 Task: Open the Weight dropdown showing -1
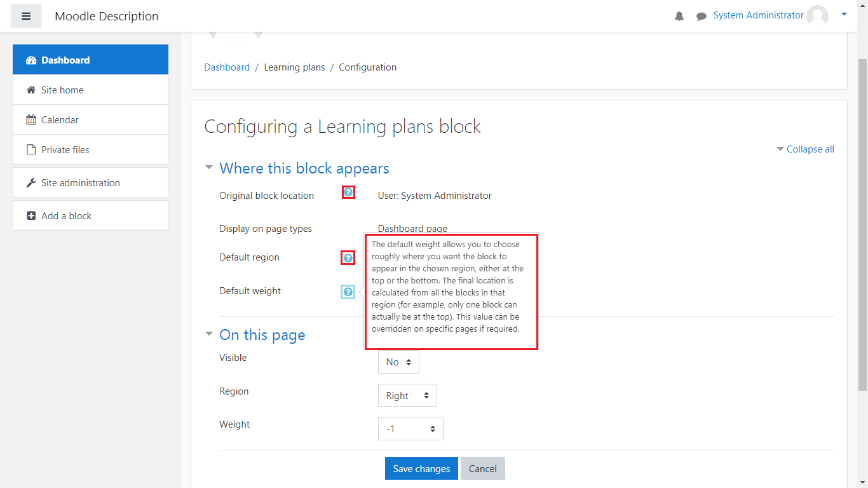tap(410, 429)
